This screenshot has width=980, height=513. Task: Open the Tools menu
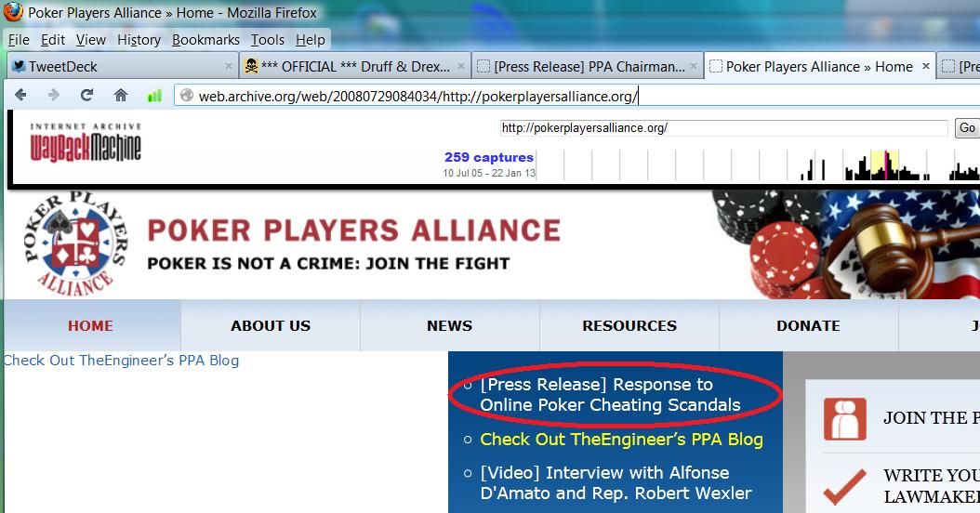point(268,40)
